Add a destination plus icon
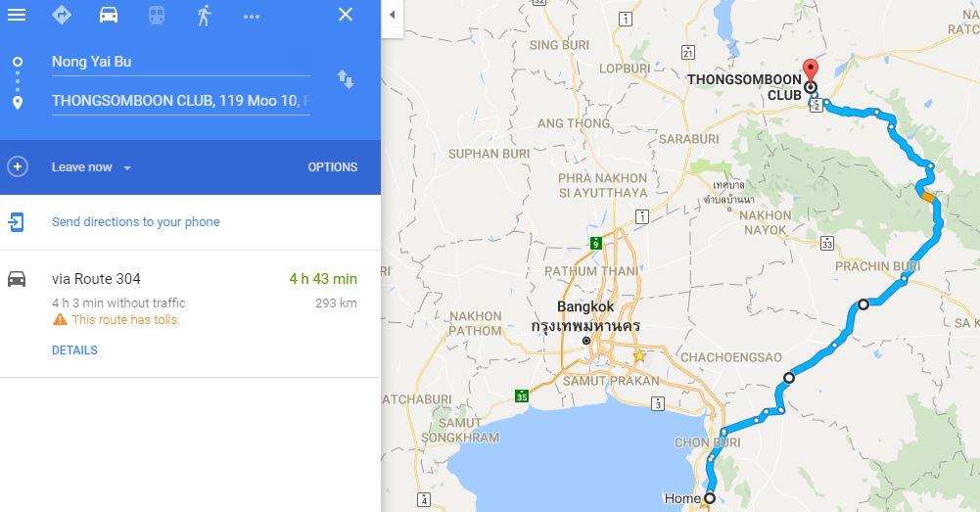 18,167
